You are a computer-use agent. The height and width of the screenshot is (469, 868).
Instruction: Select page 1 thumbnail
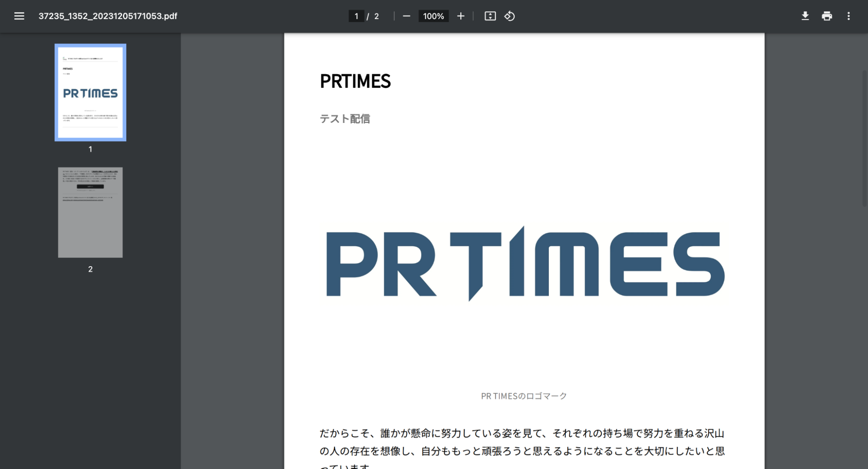[90, 92]
